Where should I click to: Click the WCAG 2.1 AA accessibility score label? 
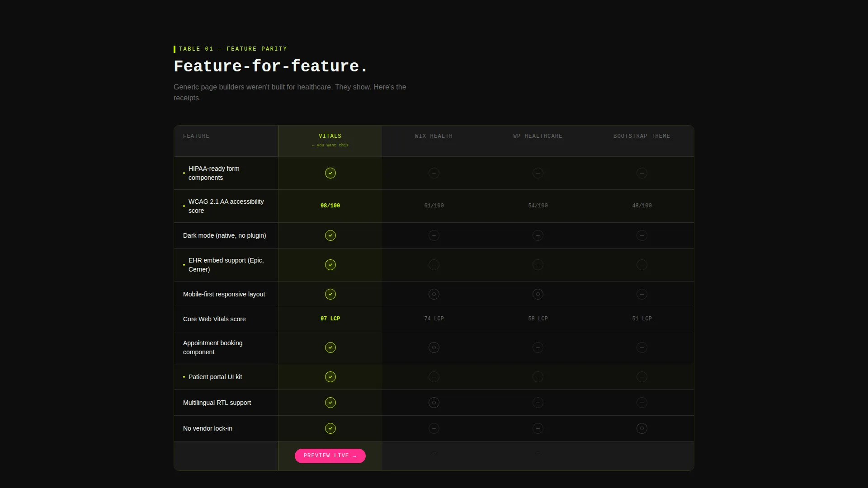[226, 206]
